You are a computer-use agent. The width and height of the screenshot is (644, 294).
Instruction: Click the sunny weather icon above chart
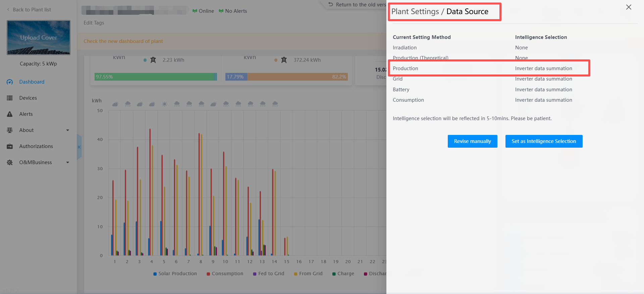tap(164, 104)
